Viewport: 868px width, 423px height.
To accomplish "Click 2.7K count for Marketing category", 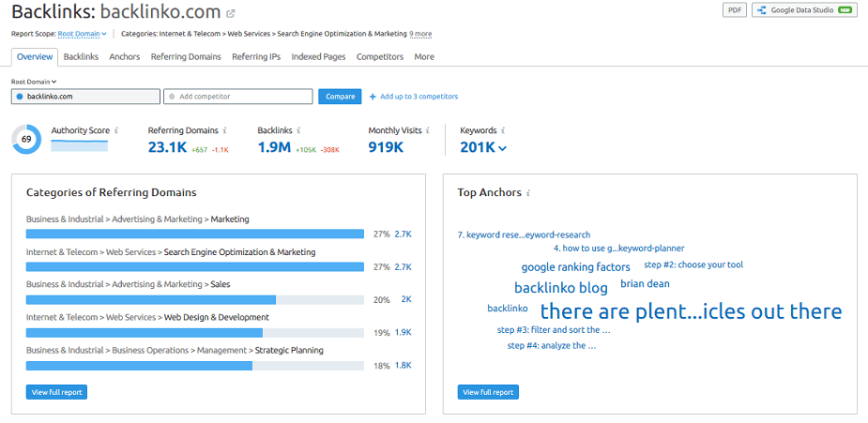I will coord(403,234).
